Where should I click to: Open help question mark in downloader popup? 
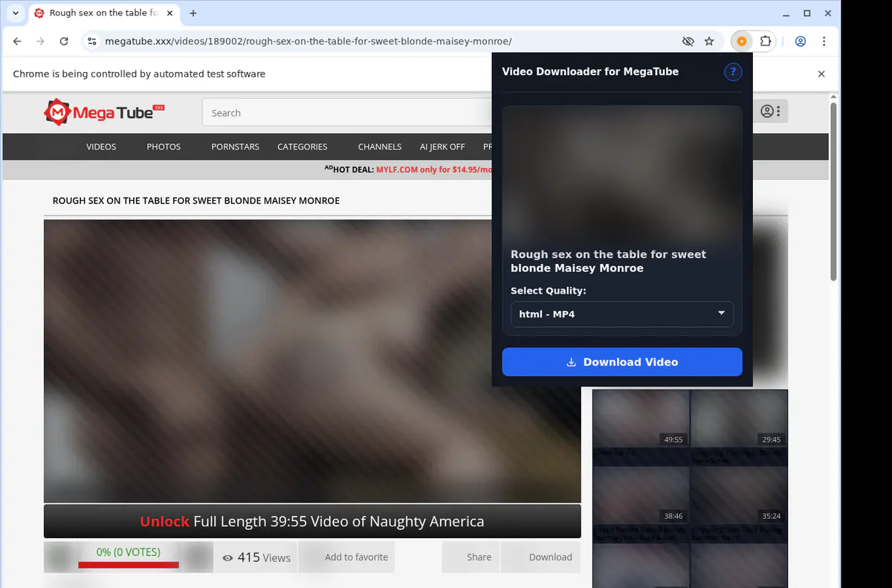[733, 71]
